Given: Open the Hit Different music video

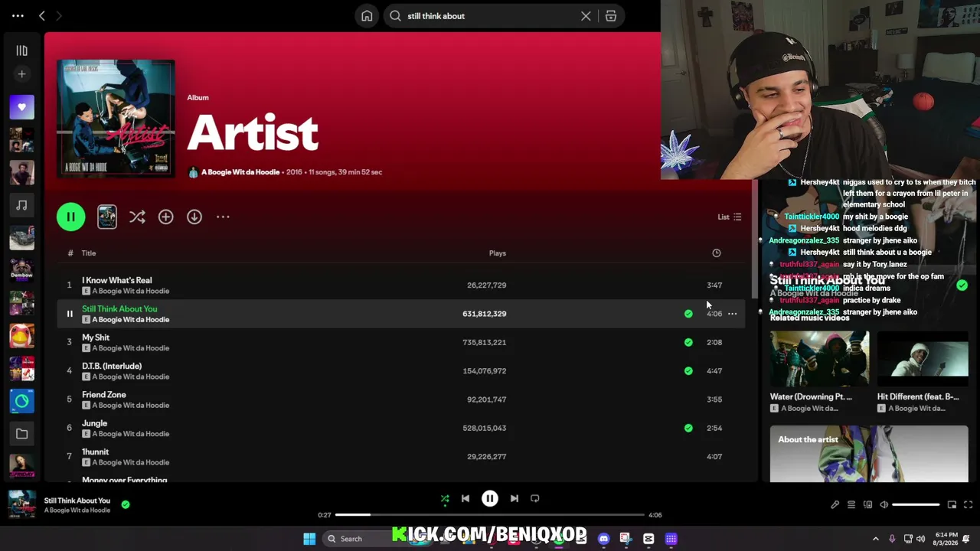Looking at the screenshot, I should point(923,371).
